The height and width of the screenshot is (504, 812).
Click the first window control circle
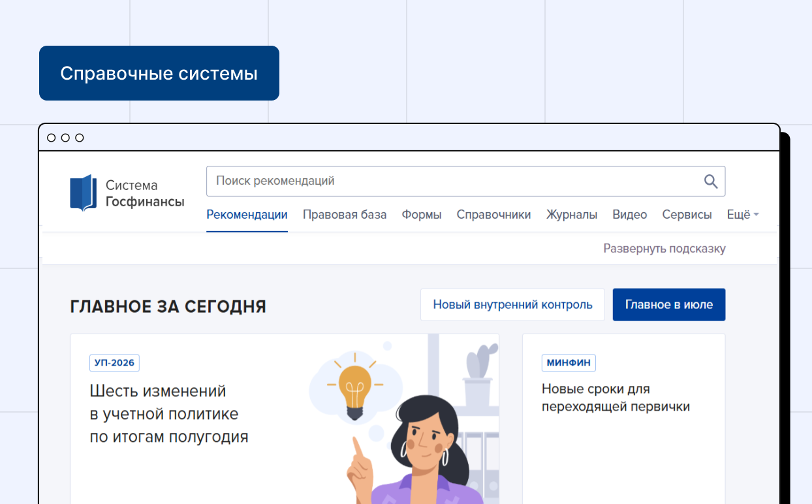52,138
